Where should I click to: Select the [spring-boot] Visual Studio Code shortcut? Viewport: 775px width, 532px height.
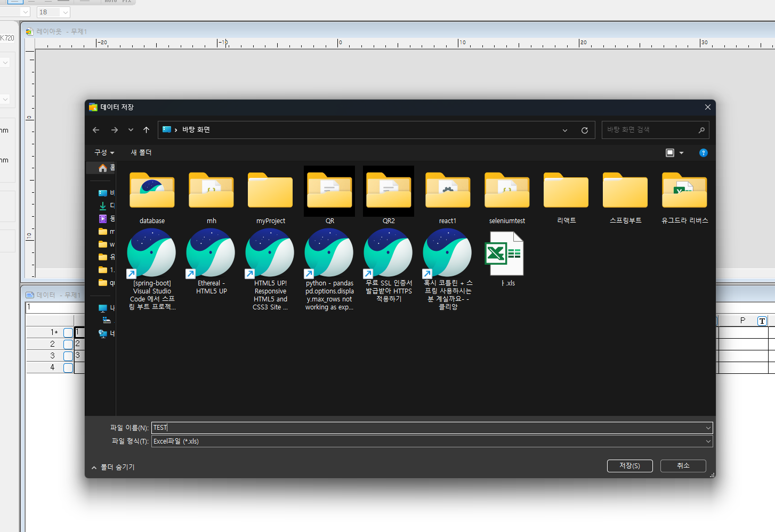click(x=152, y=269)
